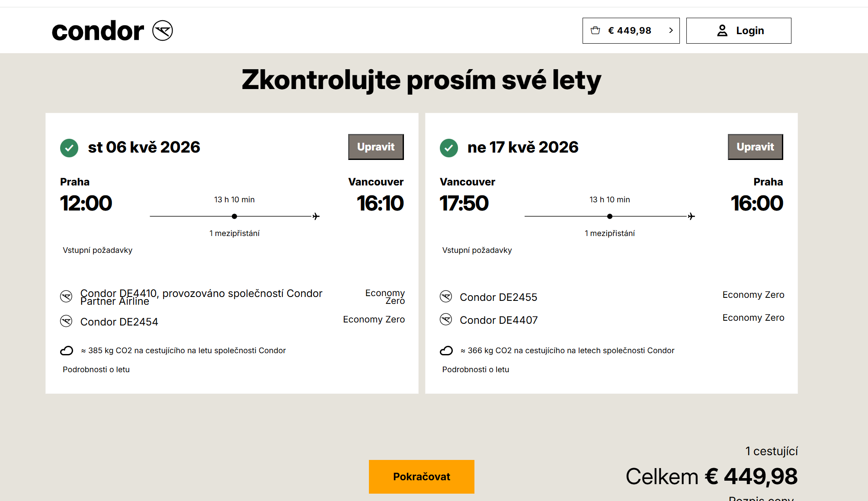
Task: Click the Condor logo in header
Action: click(112, 31)
